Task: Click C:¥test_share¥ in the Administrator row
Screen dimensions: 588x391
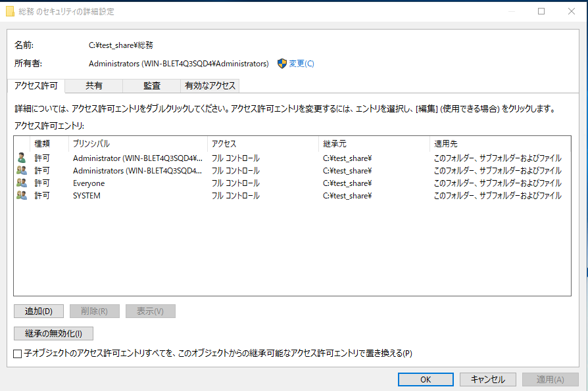Action: tap(347, 158)
